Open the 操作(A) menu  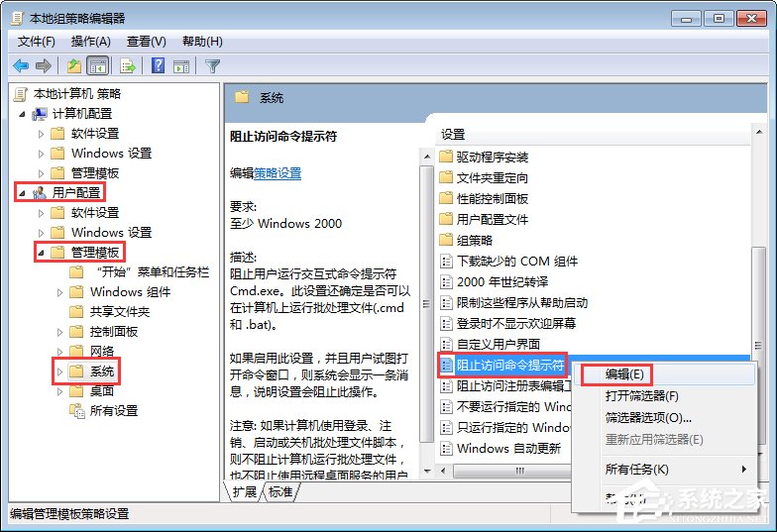(91, 42)
